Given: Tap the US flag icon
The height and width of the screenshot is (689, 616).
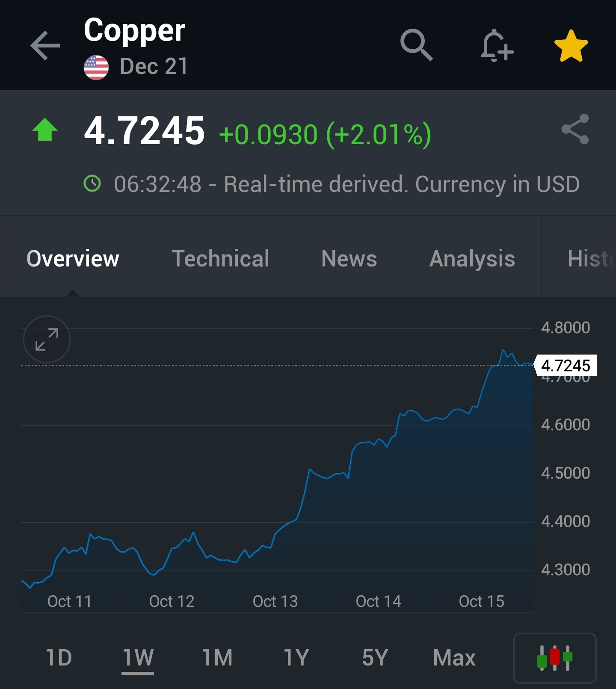Looking at the screenshot, I should tap(96, 68).
